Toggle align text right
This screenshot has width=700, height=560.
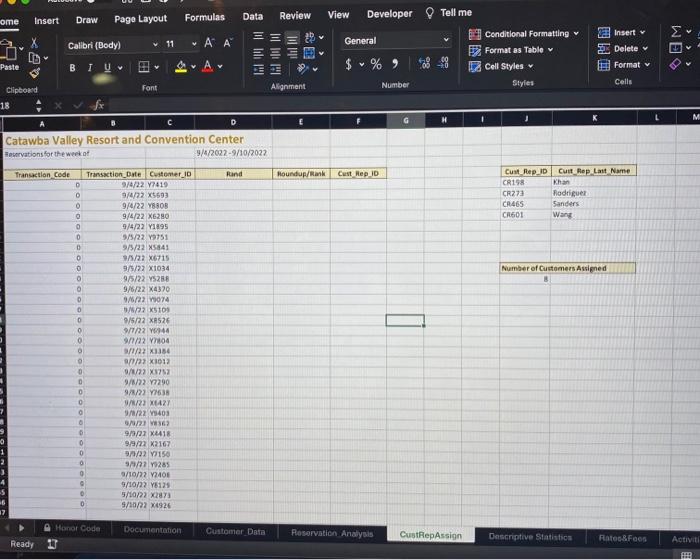(x=292, y=54)
